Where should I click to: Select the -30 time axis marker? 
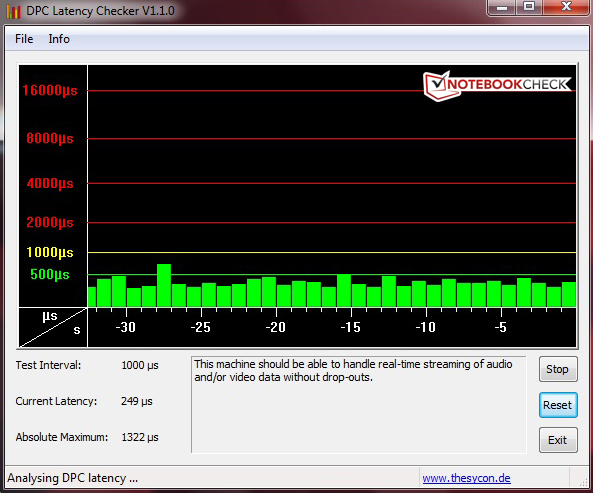[x=126, y=327]
